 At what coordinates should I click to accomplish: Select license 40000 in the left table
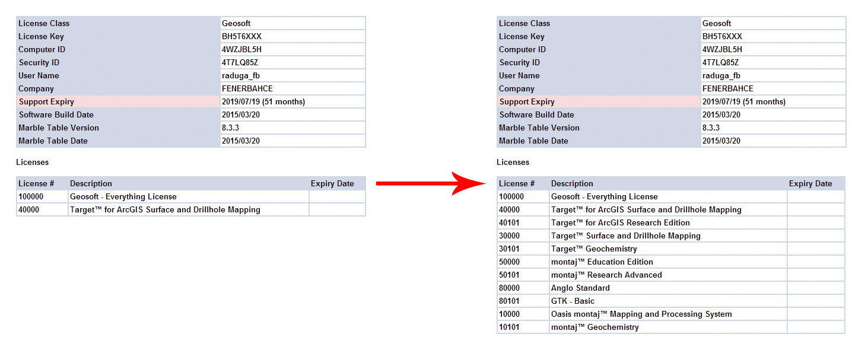pos(42,210)
